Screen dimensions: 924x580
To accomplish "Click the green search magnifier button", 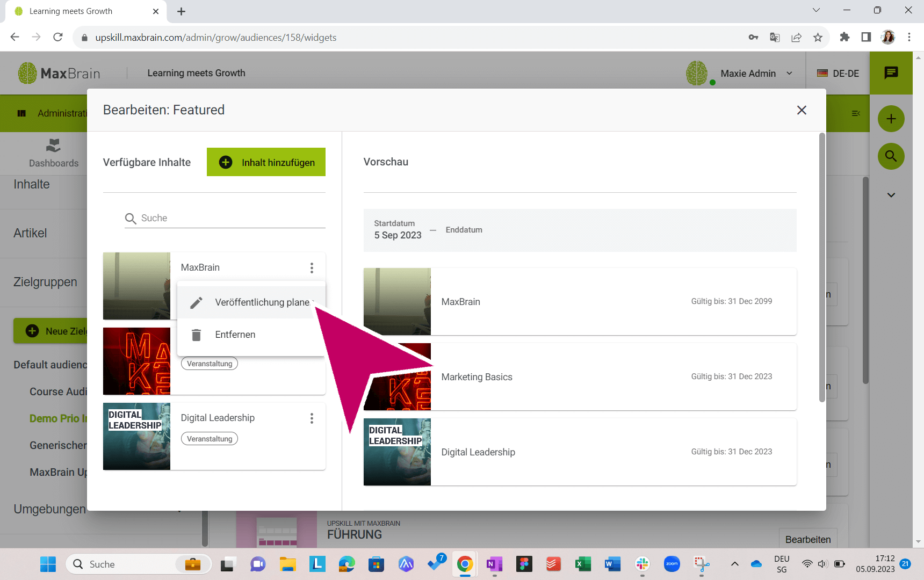I will click(x=891, y=156).
